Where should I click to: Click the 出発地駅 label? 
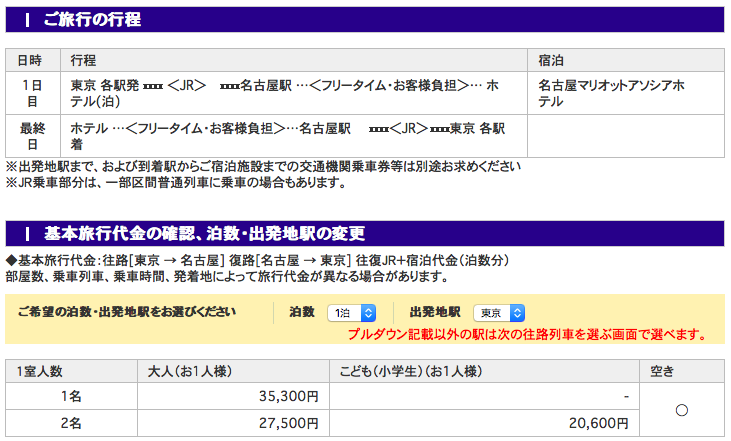(435, 312)
